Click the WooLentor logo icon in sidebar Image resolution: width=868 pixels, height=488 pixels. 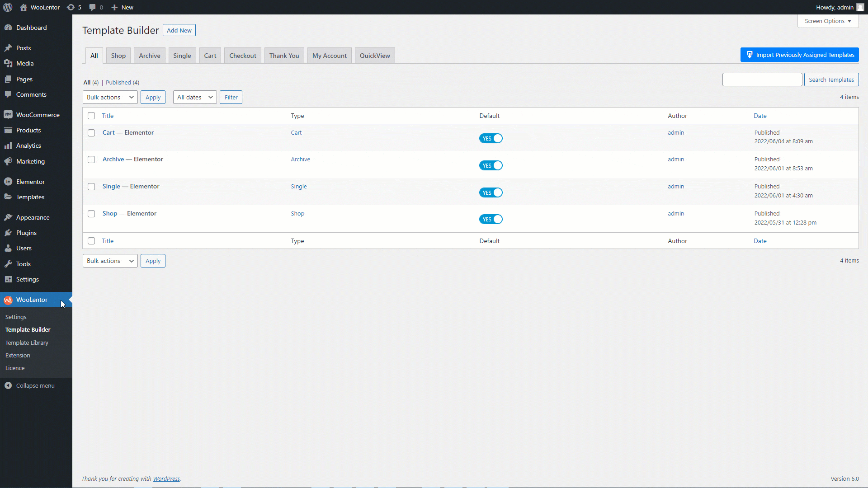(x=8, y=300)
